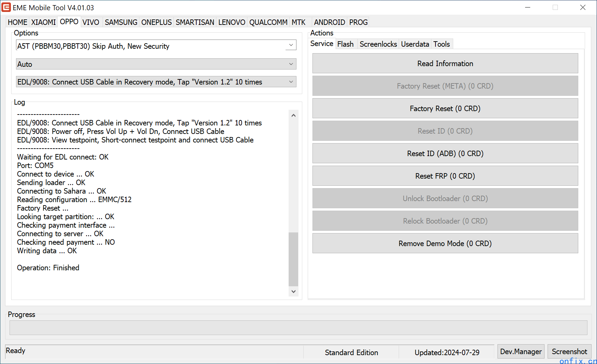597x364 pixels.
Task: Click 'Connecting to server ... OK' line
Action: click(x=60, y=233)
